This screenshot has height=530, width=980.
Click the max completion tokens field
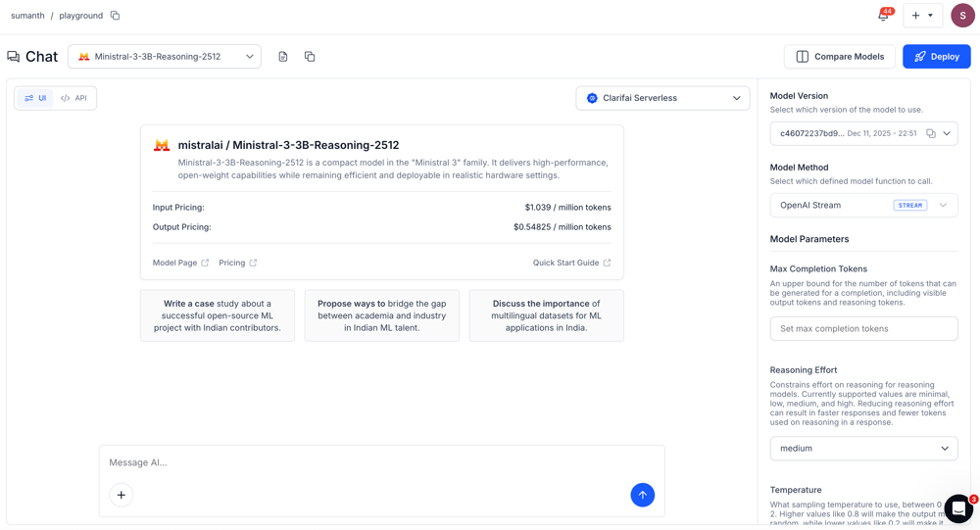click(863, 329)
